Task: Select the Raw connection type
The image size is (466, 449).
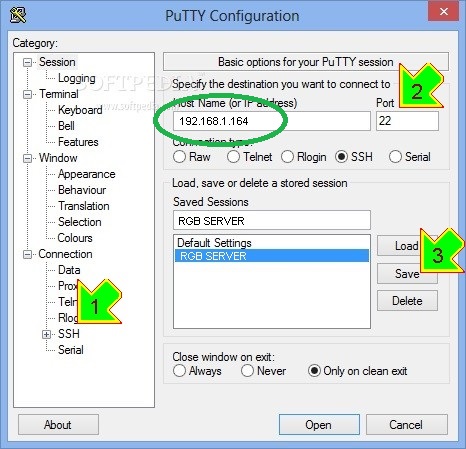Action: click(179, 157)
